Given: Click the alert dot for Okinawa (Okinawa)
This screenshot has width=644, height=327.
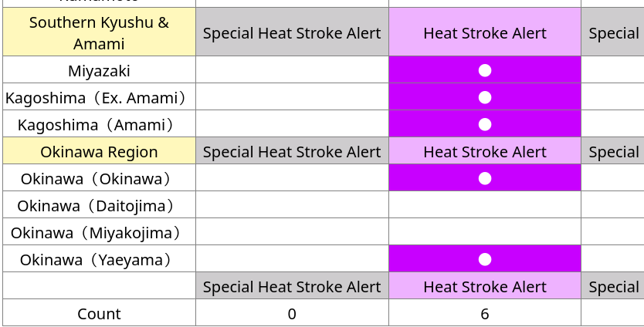Looking at the screenshot, I should (x=485, y=178).
